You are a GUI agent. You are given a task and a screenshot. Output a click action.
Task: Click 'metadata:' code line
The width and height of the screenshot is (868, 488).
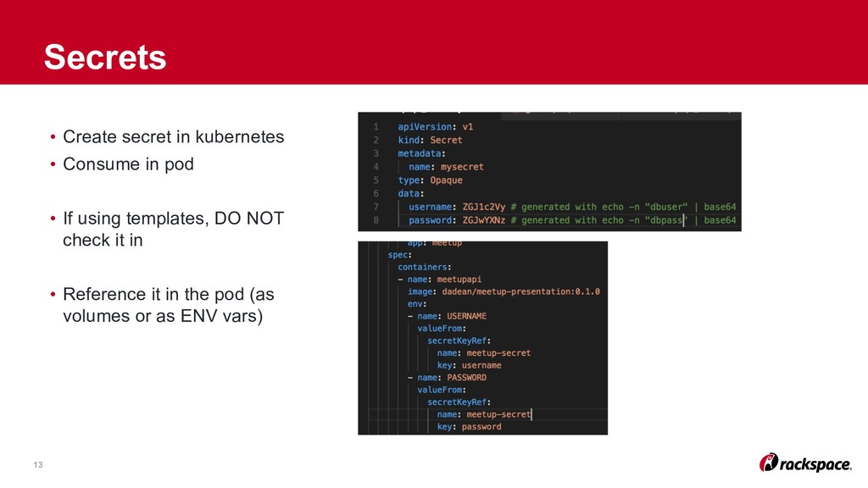pos(421,153)
